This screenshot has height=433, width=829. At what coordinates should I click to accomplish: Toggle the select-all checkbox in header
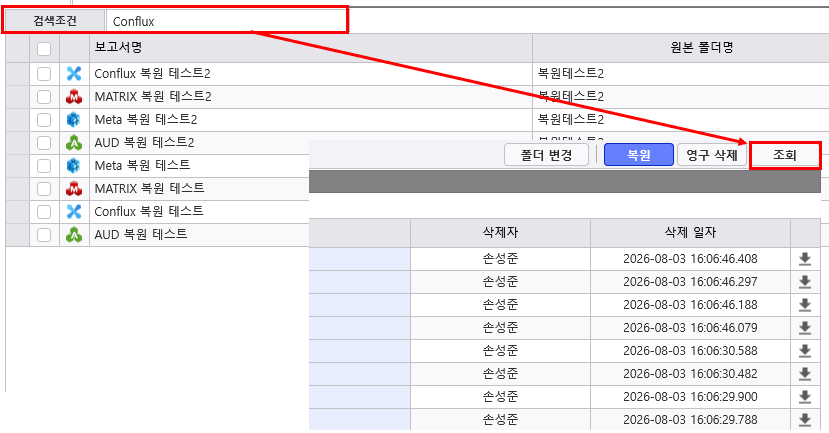[x=44, y=49]
